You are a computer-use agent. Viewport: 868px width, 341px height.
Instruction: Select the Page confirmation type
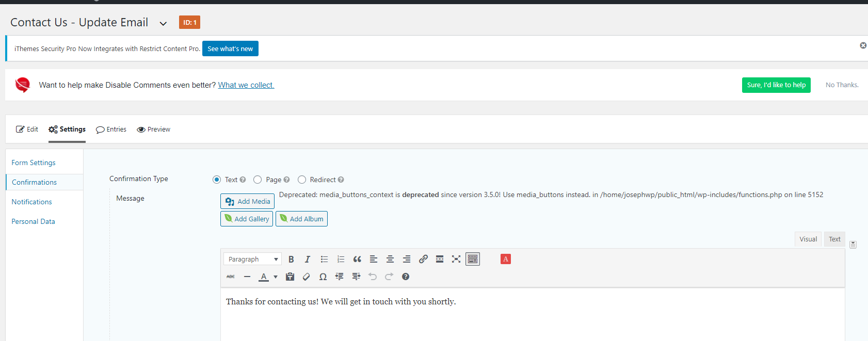click(258, 180)
